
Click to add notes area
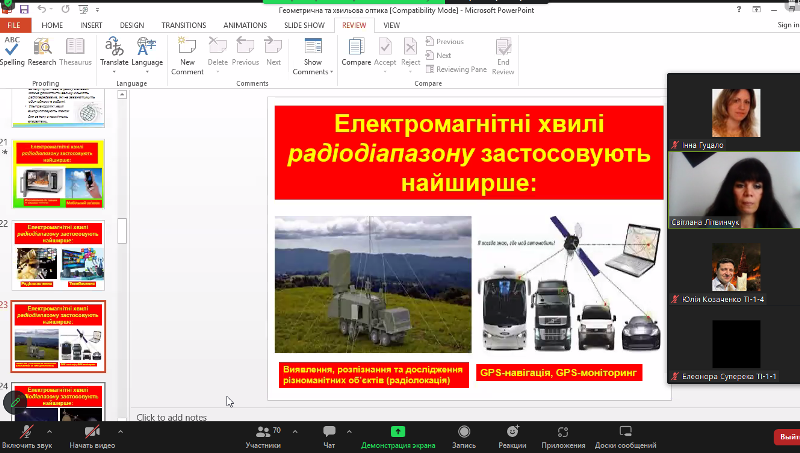tap(171, 417)
